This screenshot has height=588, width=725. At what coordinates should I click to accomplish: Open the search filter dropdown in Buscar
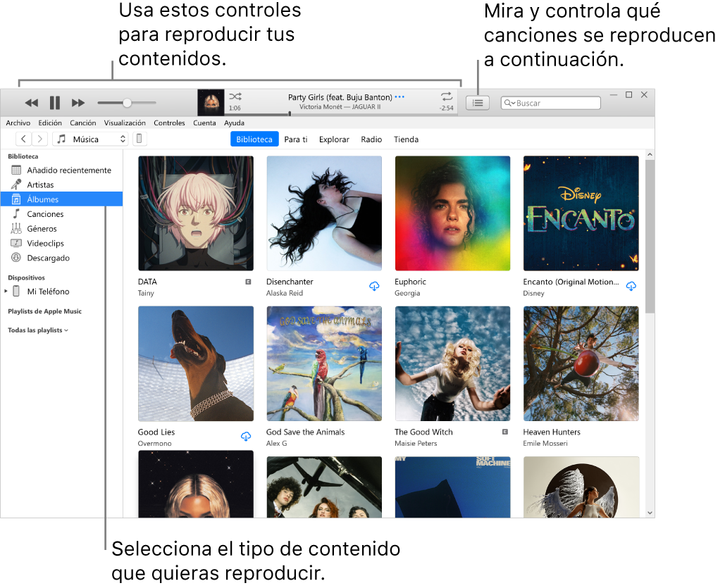point(512,103)
